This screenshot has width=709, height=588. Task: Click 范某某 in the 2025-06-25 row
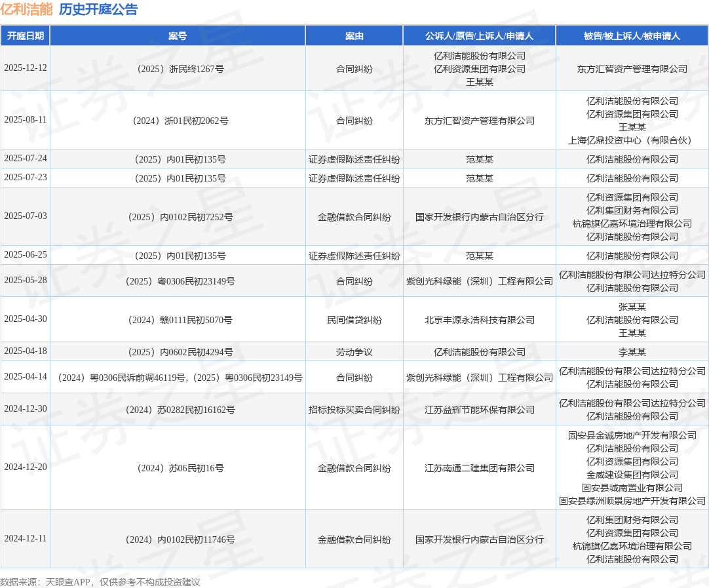click(x=479, y=256)
